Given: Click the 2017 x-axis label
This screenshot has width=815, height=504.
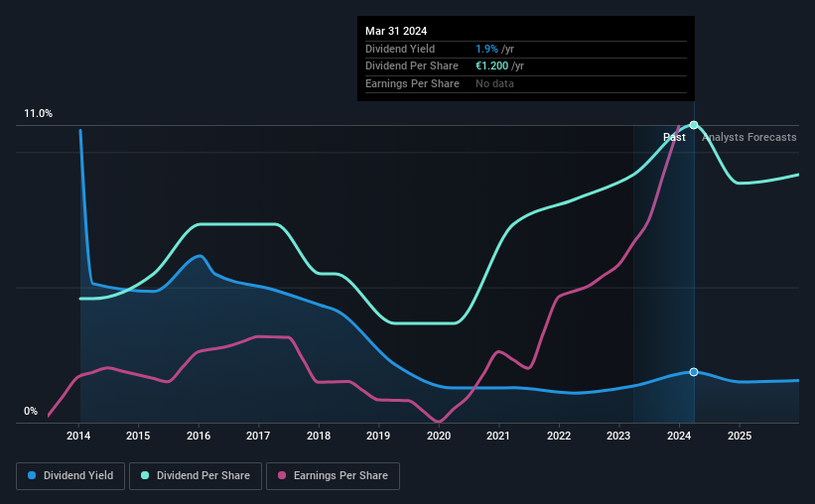Looking at the screenshot, I should pyautogui.click(x=258, y=436).
